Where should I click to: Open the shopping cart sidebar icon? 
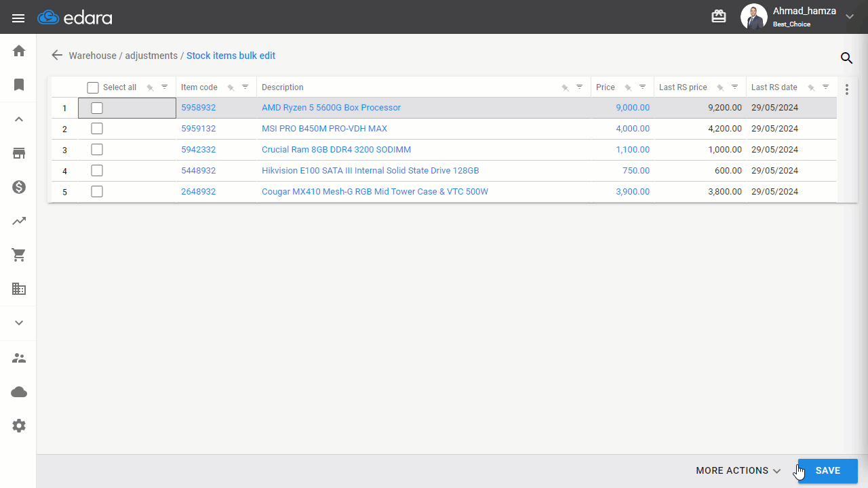19,255
